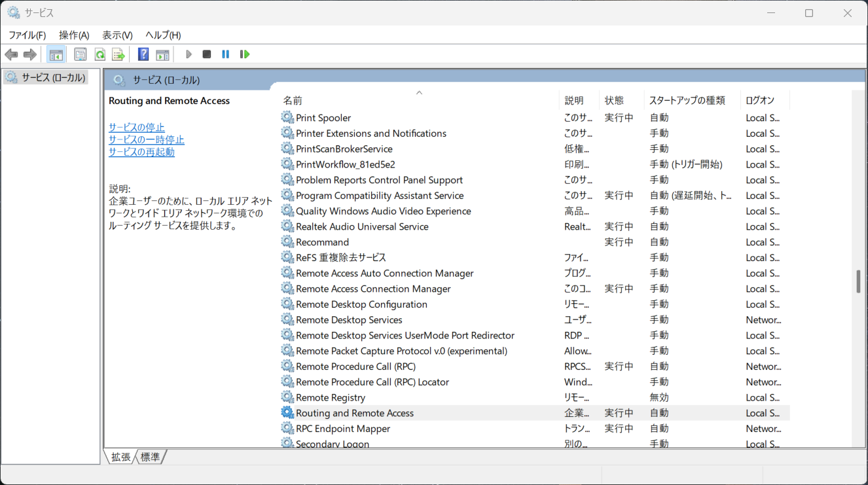Image resolution: width=868 pixels, height=485 pixels.
Task: Sort by スタートアップの種類 column header
Action: point(693,100)
